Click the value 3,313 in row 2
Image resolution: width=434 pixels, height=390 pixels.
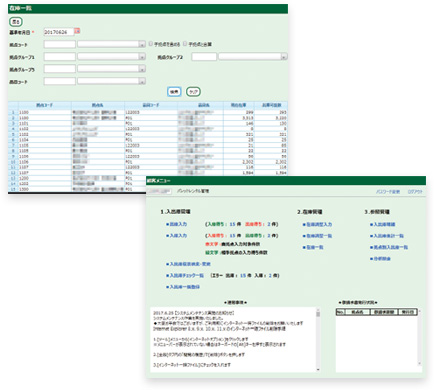(248, 118)
